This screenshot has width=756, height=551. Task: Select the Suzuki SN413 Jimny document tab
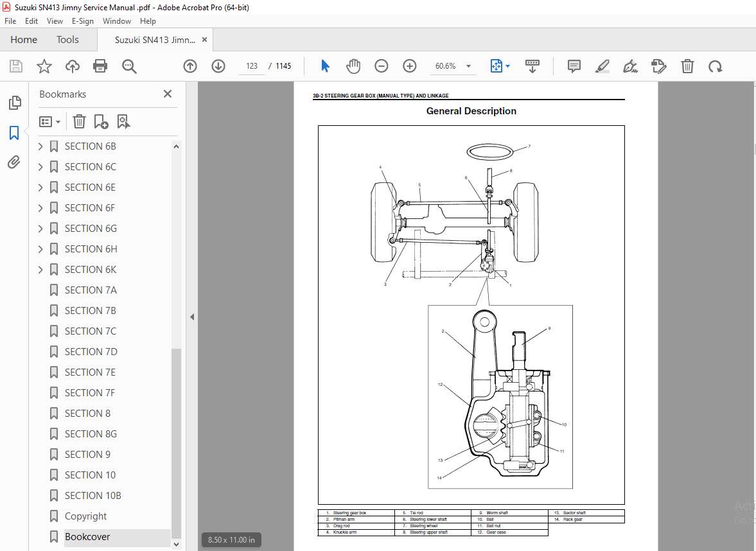coord(155,40)
